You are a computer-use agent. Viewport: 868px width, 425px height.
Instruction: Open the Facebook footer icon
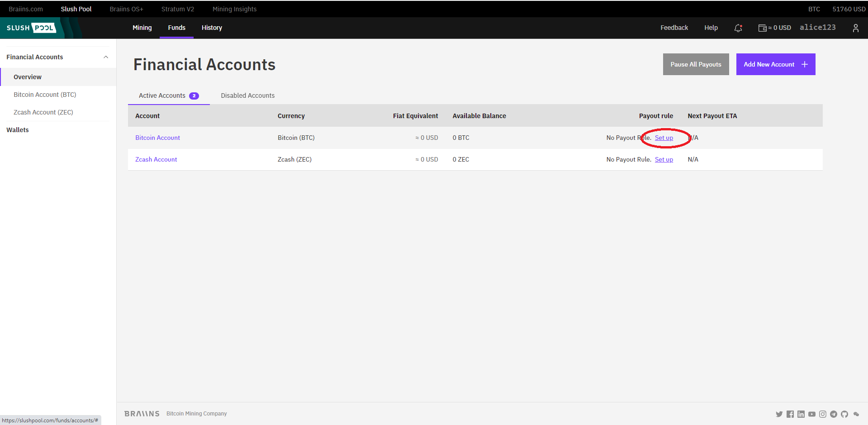(x=790, y=414)
